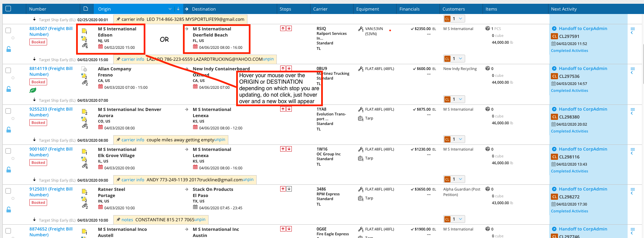This screenshot has width=644, height=238.
Task: Open the paperclip attachments on load 8834507
Action: [x=85, y=45]
